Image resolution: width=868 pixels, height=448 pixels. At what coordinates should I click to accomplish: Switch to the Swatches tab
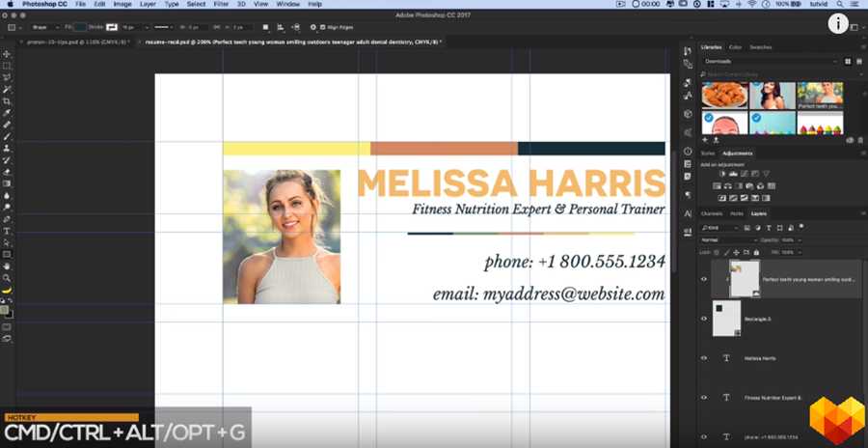760,46
